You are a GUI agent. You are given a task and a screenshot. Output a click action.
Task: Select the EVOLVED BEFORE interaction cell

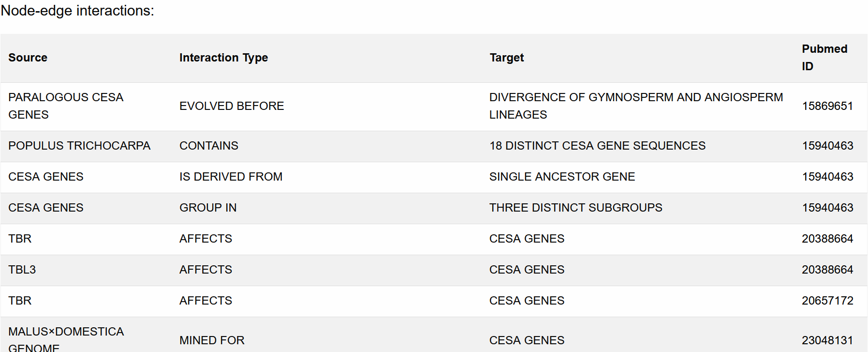point(232,106)
